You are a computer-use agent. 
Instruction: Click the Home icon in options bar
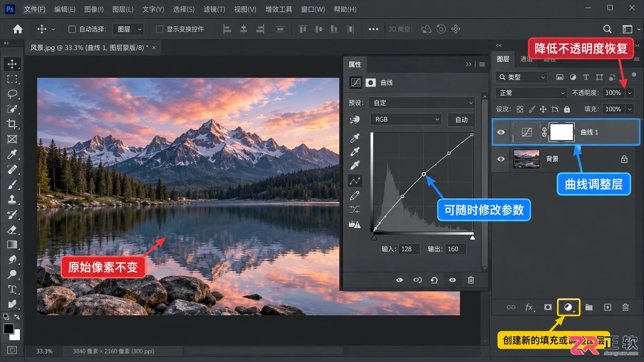[18, 29]
